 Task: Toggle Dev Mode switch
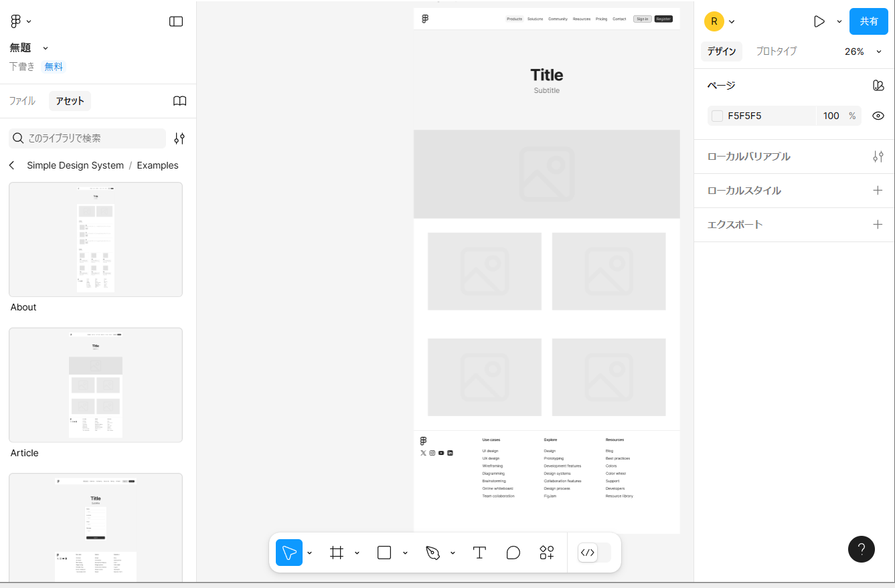tap(594, 553)
